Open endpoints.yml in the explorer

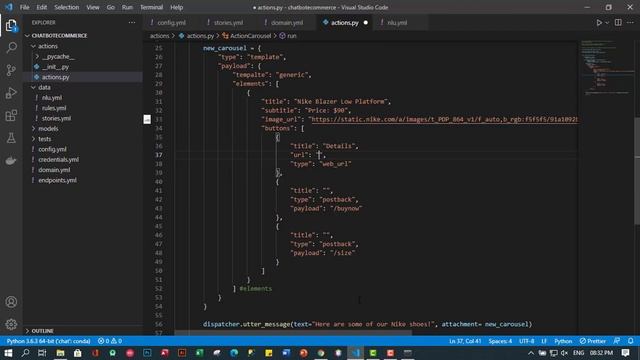coord(57,180)
